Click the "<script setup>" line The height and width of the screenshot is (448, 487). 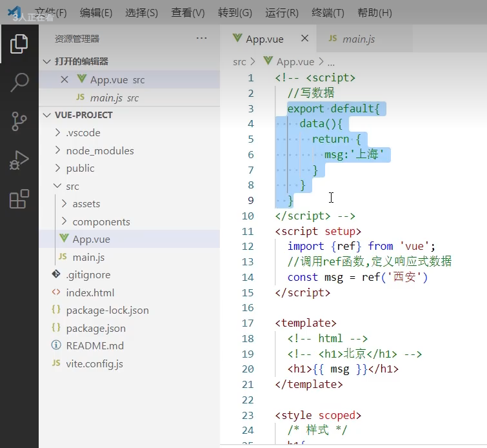318,231
